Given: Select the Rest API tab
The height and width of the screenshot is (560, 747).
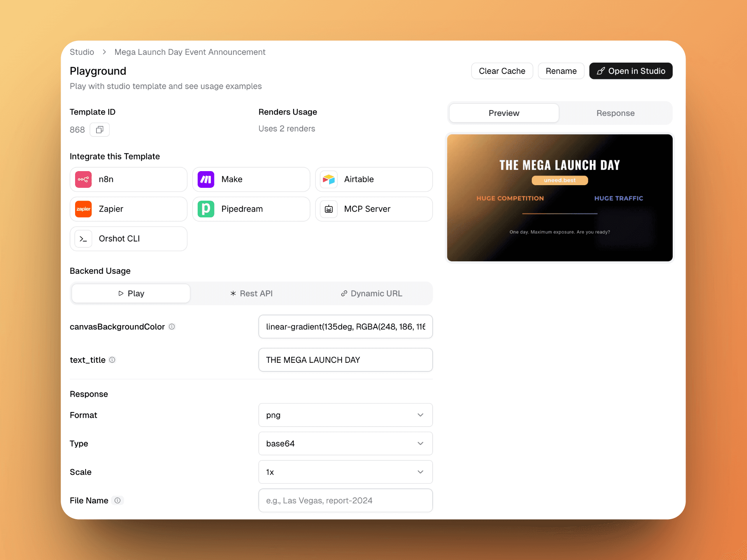Looking at the screenshot, I should (x=251, y=293).
